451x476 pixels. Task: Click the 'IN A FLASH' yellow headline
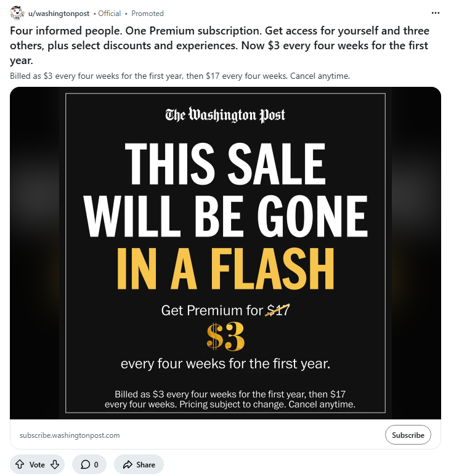tap(225, 268)
